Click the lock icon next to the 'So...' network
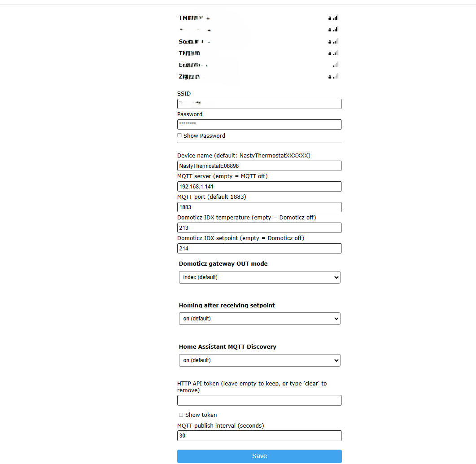476x464 pixels. pyautogui.click(x=330, y=41)
